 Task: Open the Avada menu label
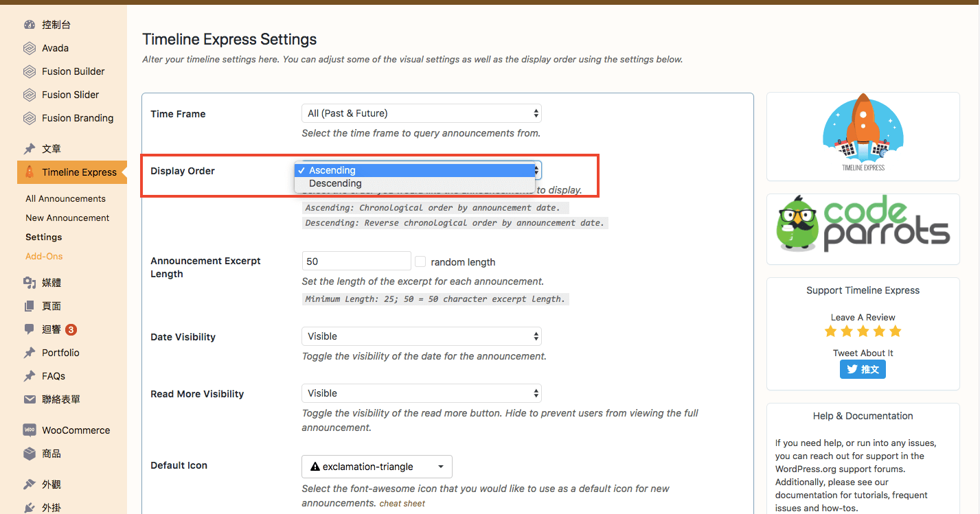point(55,48)
